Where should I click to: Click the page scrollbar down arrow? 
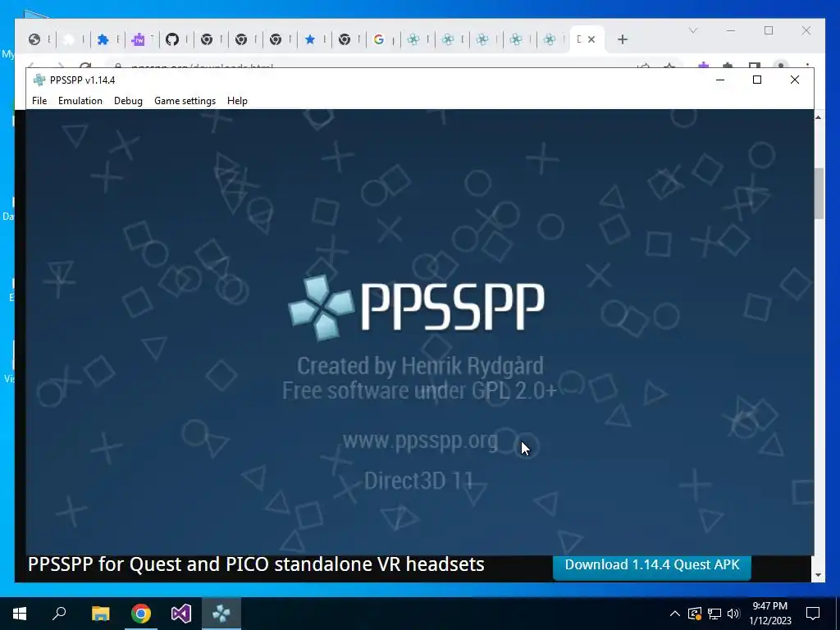(818, 575)
